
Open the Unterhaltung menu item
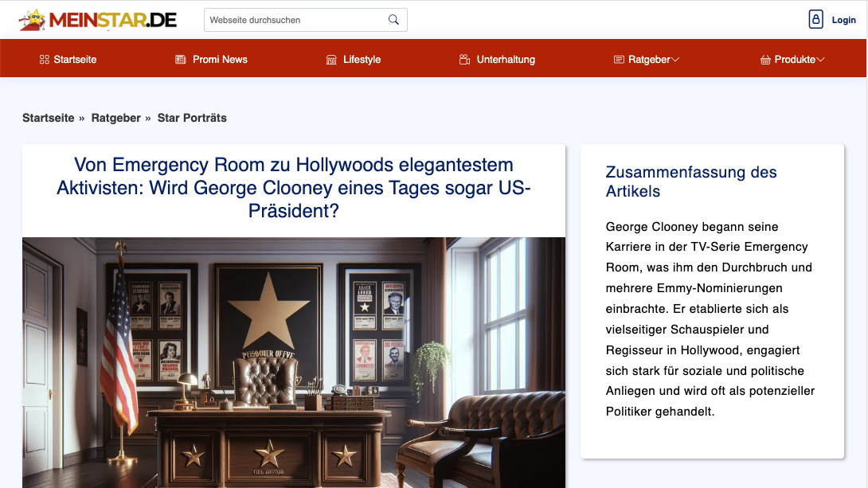(506, 60)
